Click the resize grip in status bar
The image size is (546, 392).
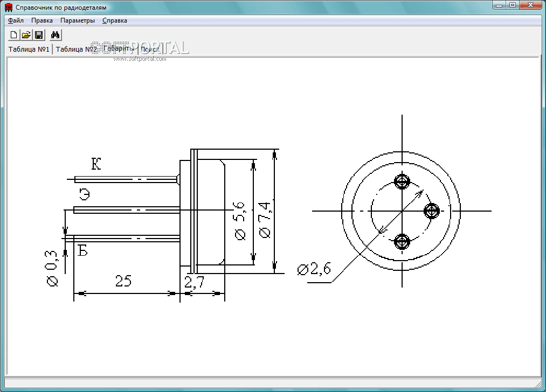pyautogui.click(x=538, y=383)
